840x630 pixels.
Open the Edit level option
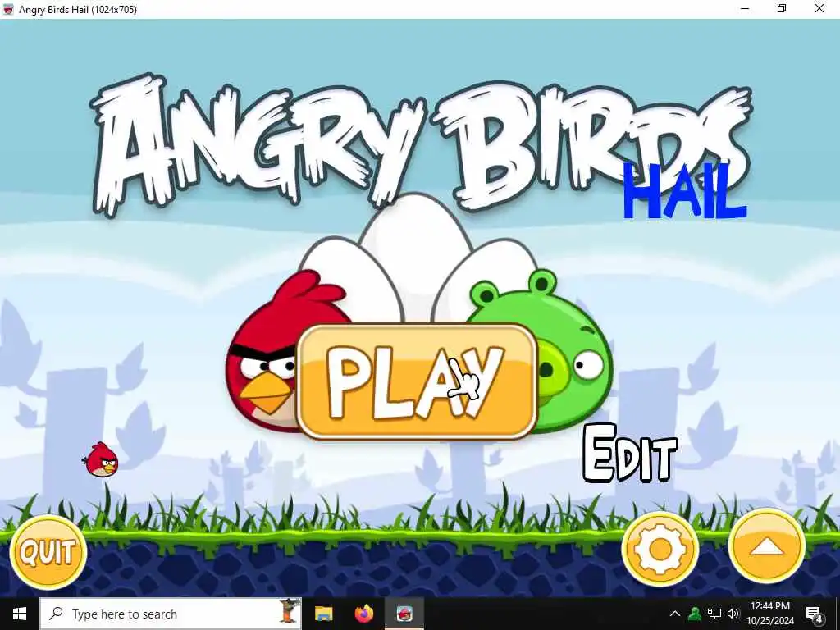(631, 454)
